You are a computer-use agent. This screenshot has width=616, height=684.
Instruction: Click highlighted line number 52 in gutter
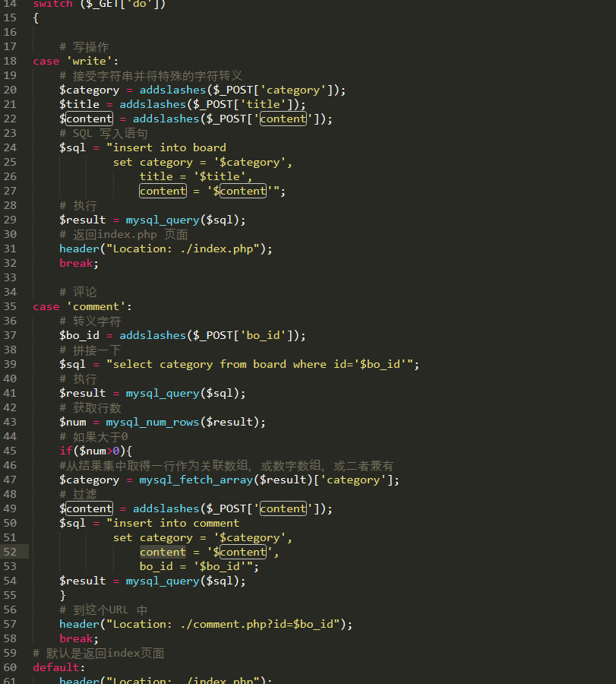(x=10, y=552)
